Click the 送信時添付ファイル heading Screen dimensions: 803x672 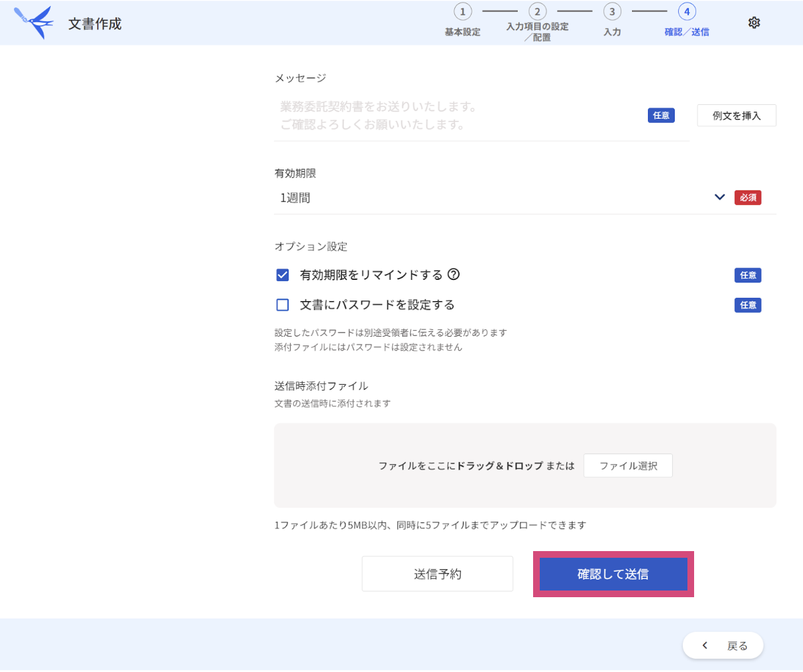click(x=321, y=386)
